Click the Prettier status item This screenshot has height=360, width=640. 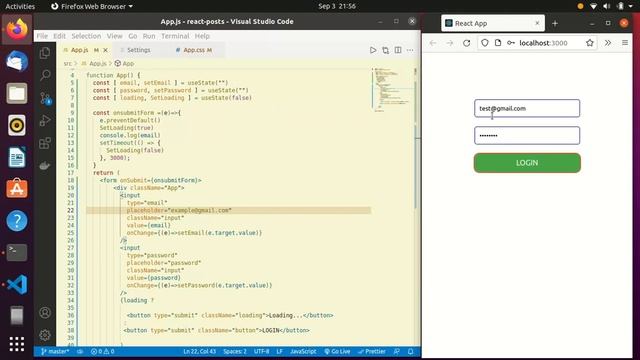372,351
